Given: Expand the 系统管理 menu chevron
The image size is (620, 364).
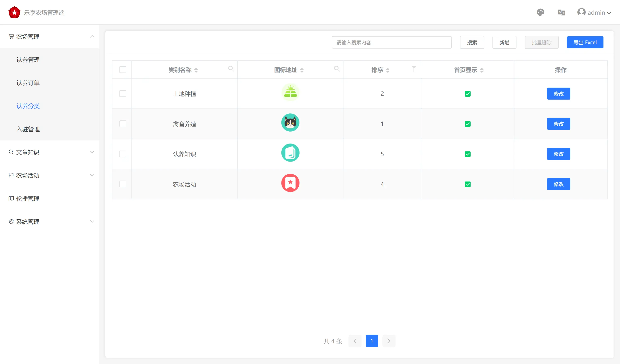Looking at the screenshot, I should point(92,221).
